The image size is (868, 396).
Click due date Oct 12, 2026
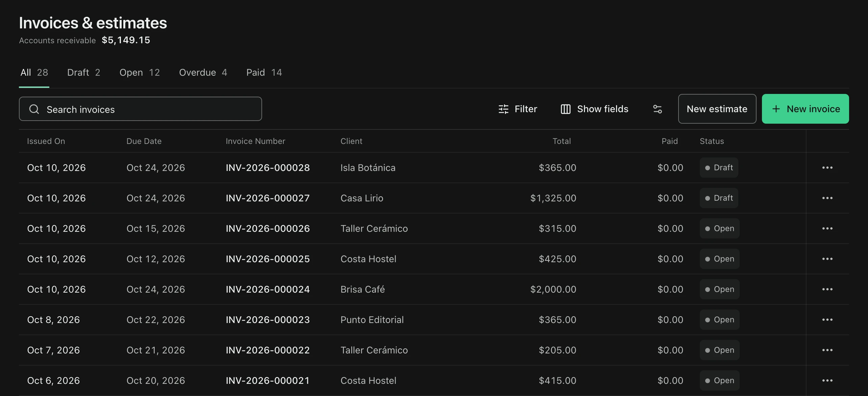click(x=156, y=259)
